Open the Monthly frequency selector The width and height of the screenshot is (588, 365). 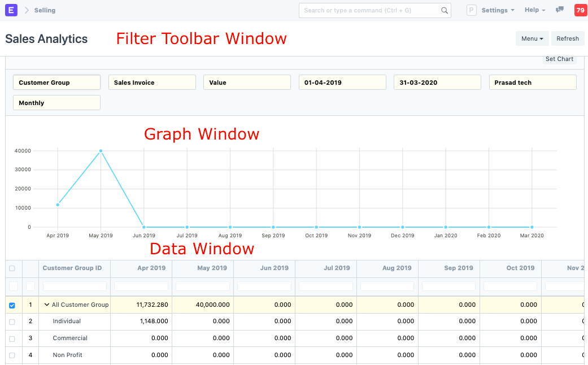56,102
